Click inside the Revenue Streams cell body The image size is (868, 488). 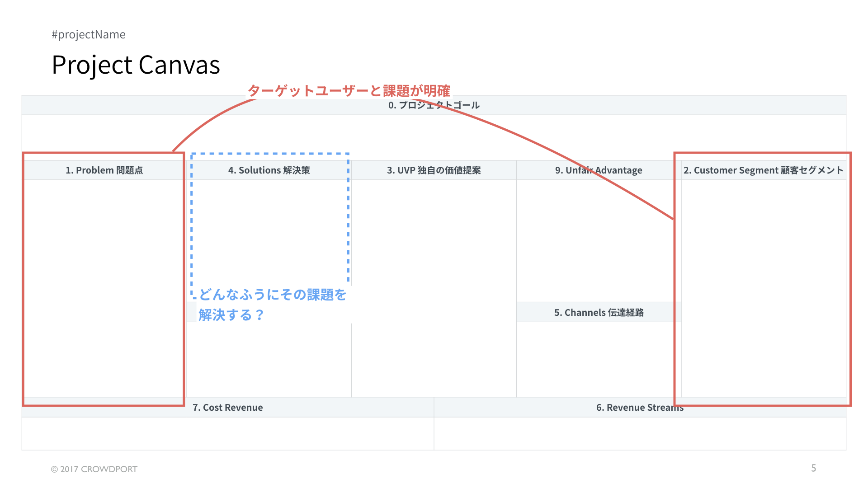point(640,433)
